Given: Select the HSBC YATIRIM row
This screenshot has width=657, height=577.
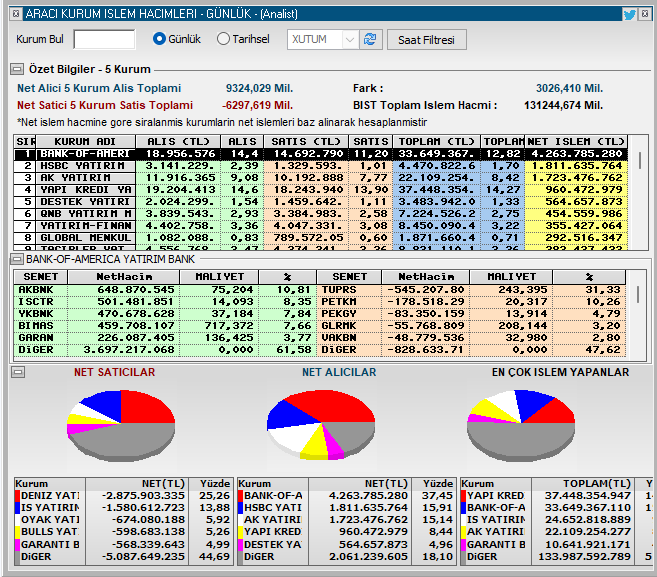Looking at the screenshot, I should [321, 166].
